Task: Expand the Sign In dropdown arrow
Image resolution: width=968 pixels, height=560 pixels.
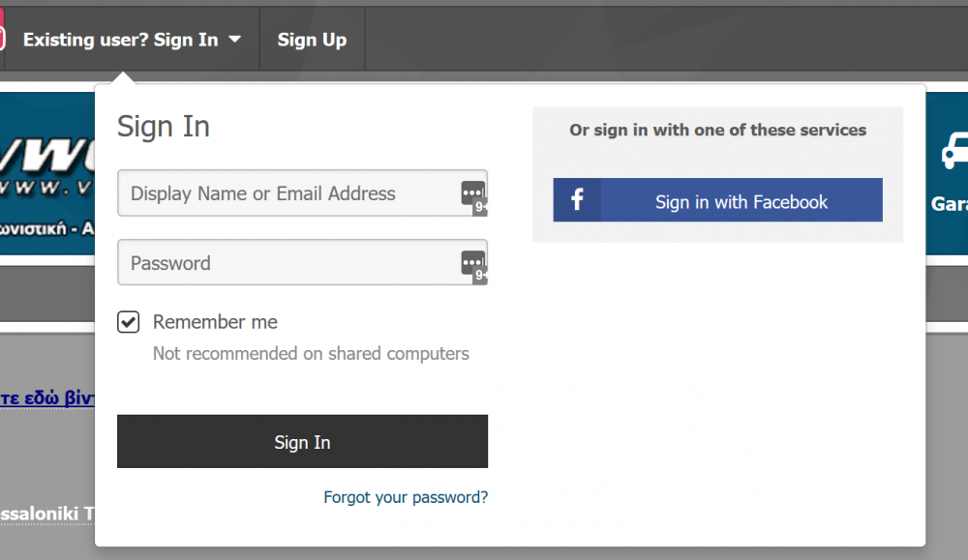Action: (x=234, y=40)
